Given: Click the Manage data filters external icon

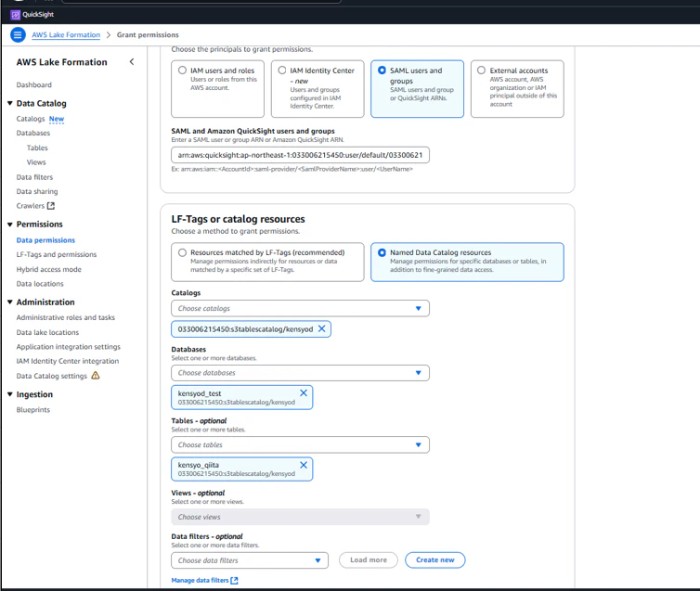Looking at the screenshot, I should coord(234,580).
